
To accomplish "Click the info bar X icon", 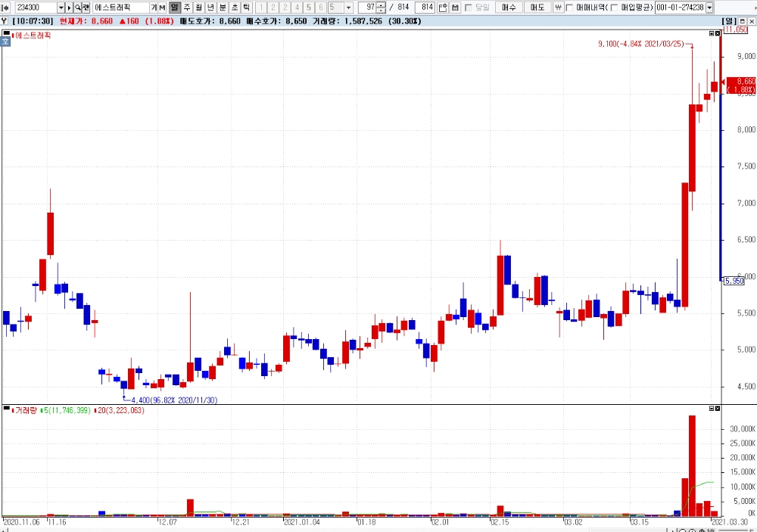I will point(751,21).
